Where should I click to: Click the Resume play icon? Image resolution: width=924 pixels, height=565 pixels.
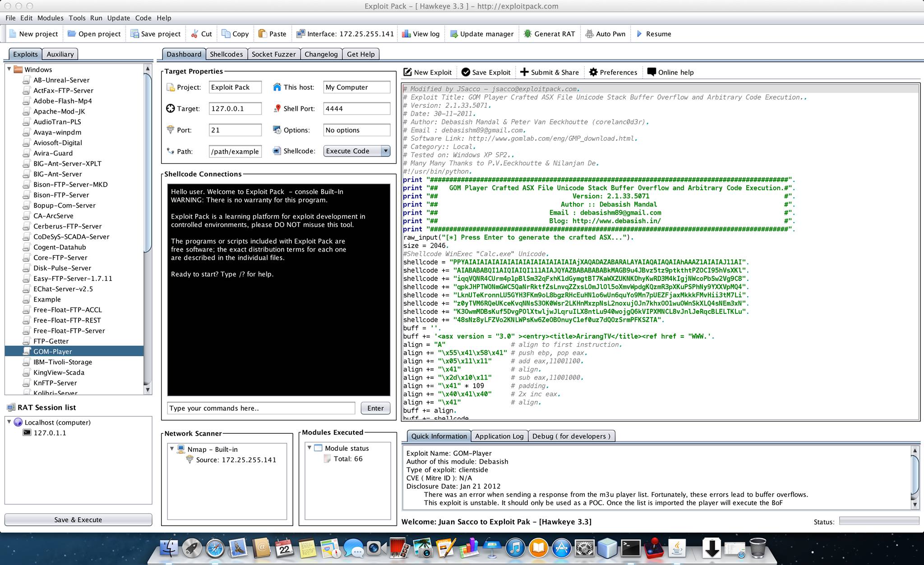(x=639, y=34)
